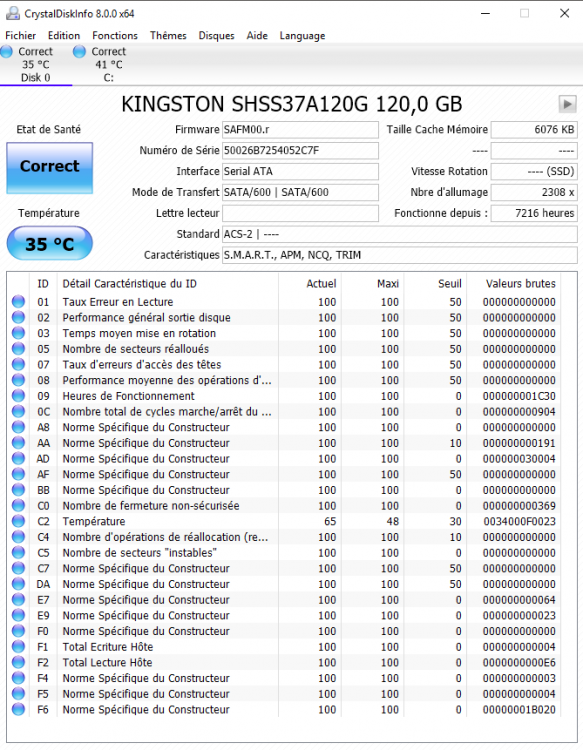
Task: Click raw value 000000030004
Action: [519, 459]
